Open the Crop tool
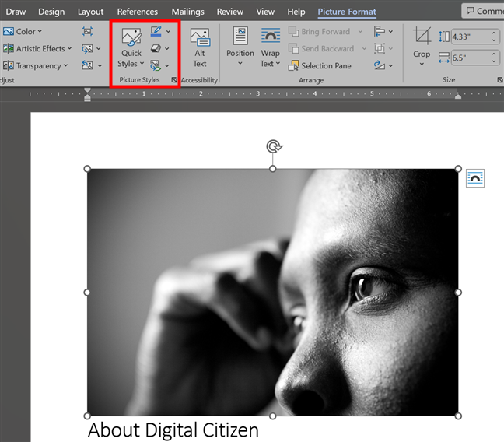The height and width of the screenshot is (442, 504). (422, 47)
